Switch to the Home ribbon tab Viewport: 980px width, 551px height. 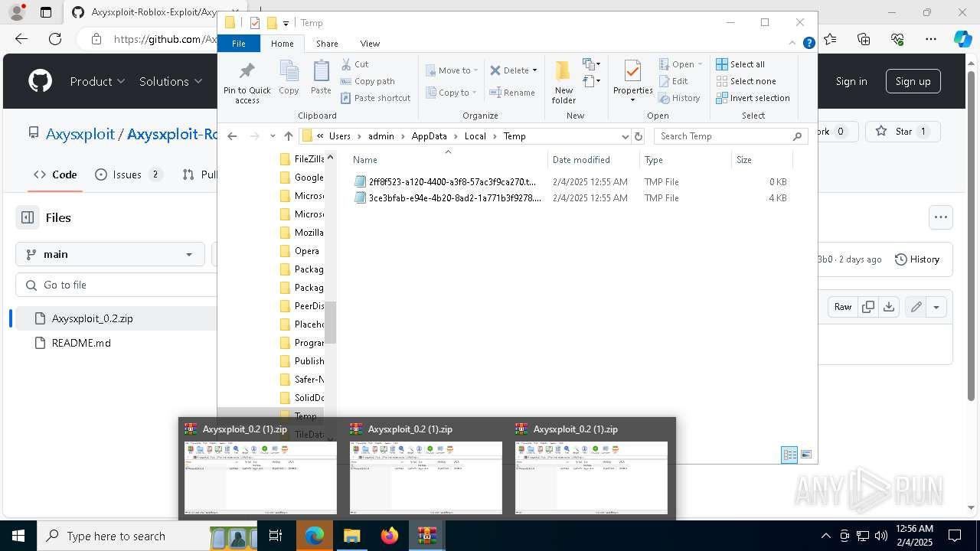click(x=282, y=44)
